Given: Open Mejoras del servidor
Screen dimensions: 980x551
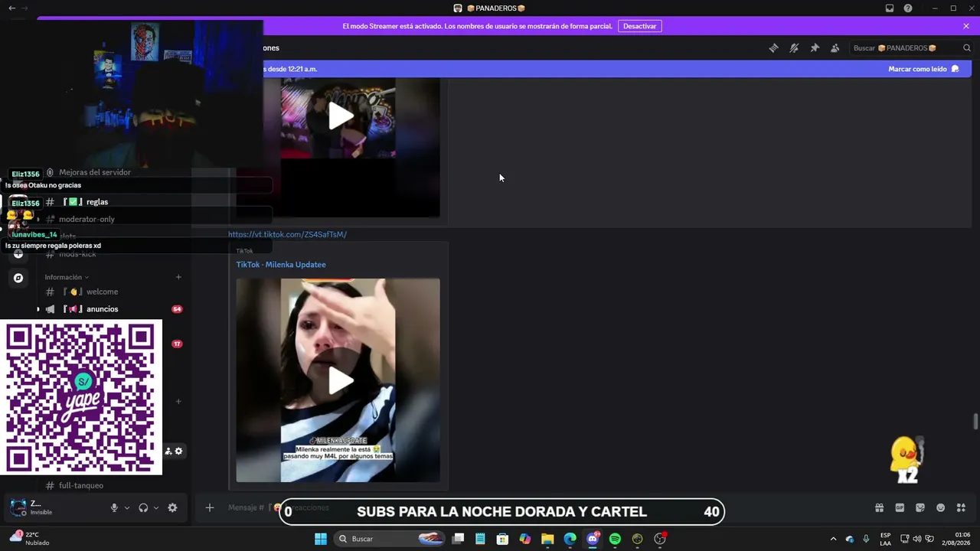Looking at the screenshot, I should point(95,172).
